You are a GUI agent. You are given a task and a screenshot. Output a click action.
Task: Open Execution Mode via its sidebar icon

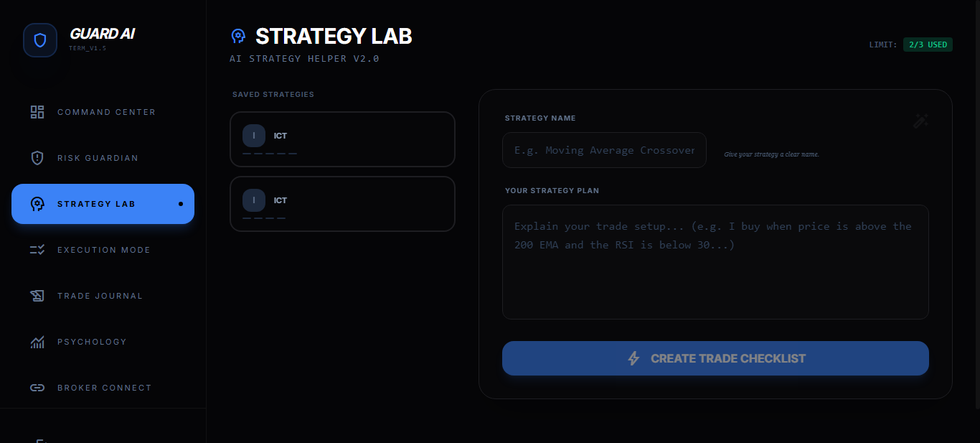tap(37, 249)
